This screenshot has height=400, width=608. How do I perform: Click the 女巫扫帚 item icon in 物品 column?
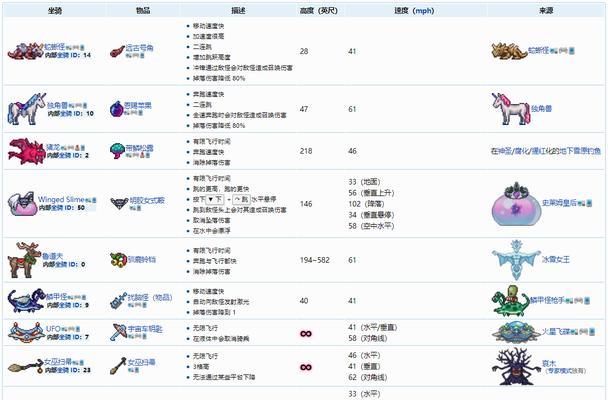118,366
